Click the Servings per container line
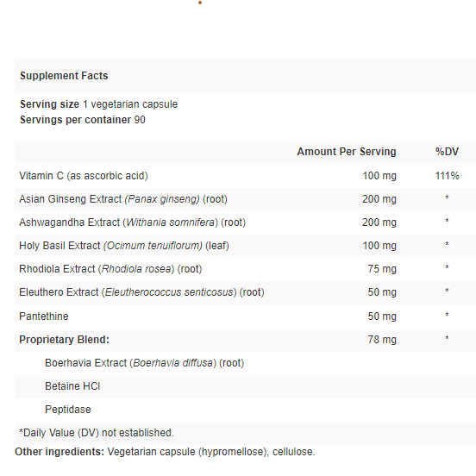This screenshot has width=476, height=476. tap(83, 120)
